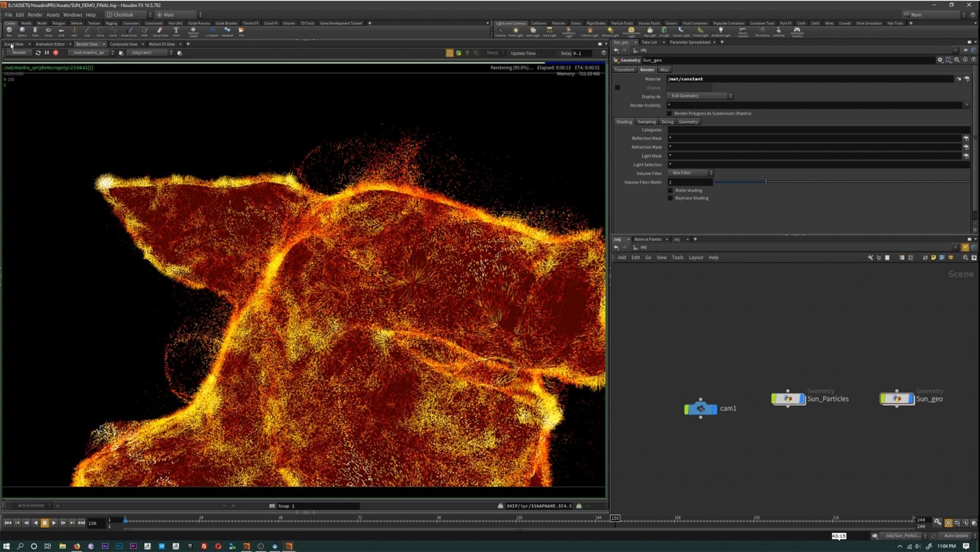Select the Point Light tool on Lights shelf
Viewport: 980px width, 552px height.
pyautogui.click(x=516, y=30)
